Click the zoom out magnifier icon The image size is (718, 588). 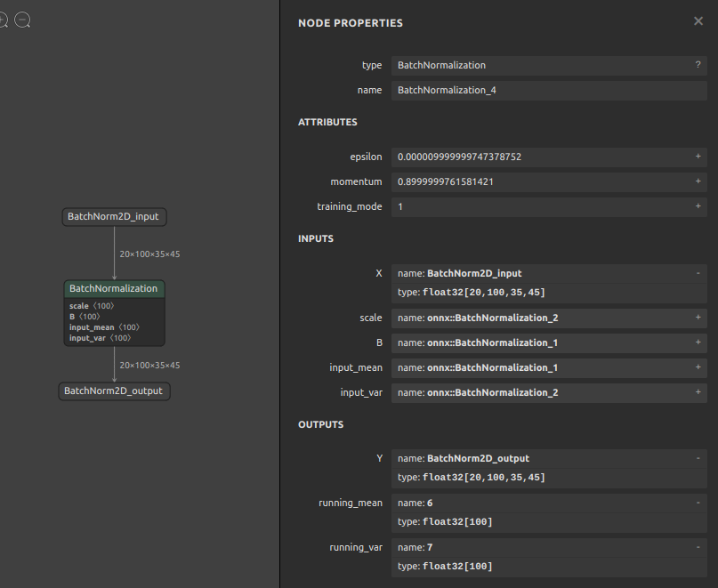[x=22, y=20]
